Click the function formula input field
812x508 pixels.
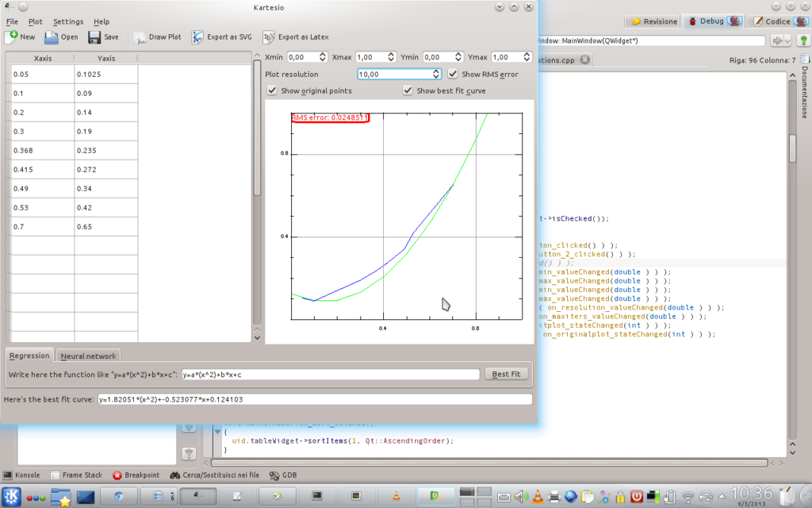point(331,375)
